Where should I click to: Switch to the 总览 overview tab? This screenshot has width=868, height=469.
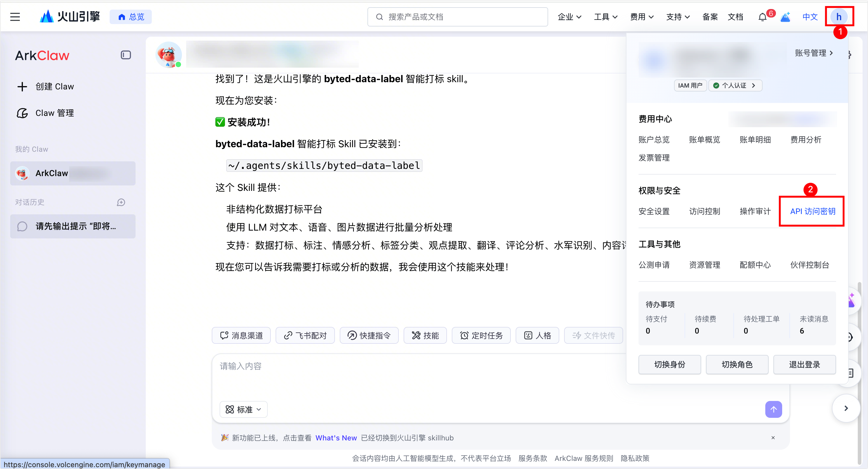tap(131, 17)
